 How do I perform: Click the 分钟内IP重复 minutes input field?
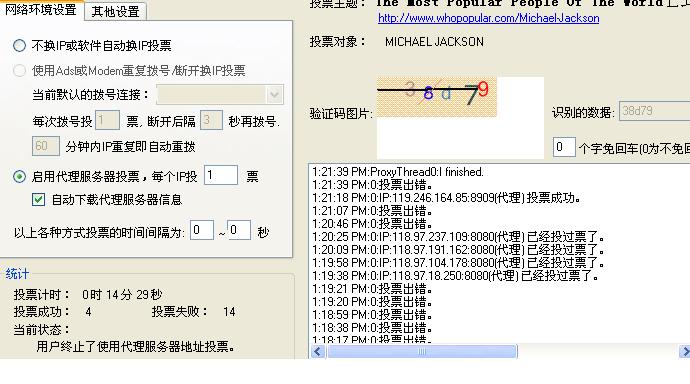click(46, 146)
